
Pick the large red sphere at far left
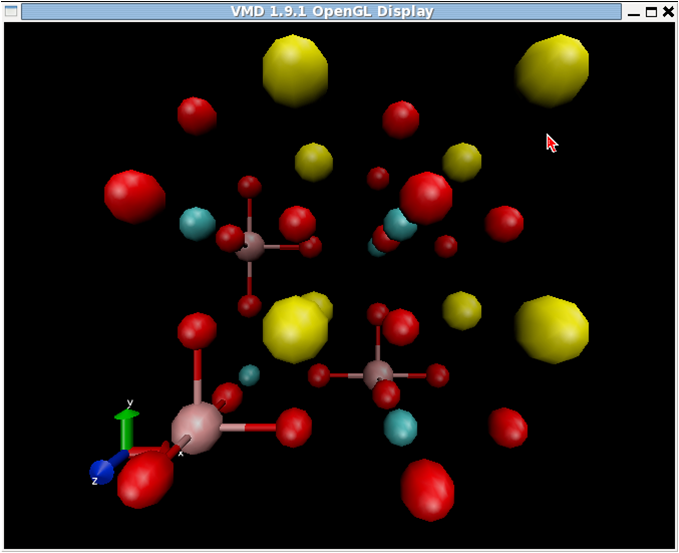[x=135, y=197]
